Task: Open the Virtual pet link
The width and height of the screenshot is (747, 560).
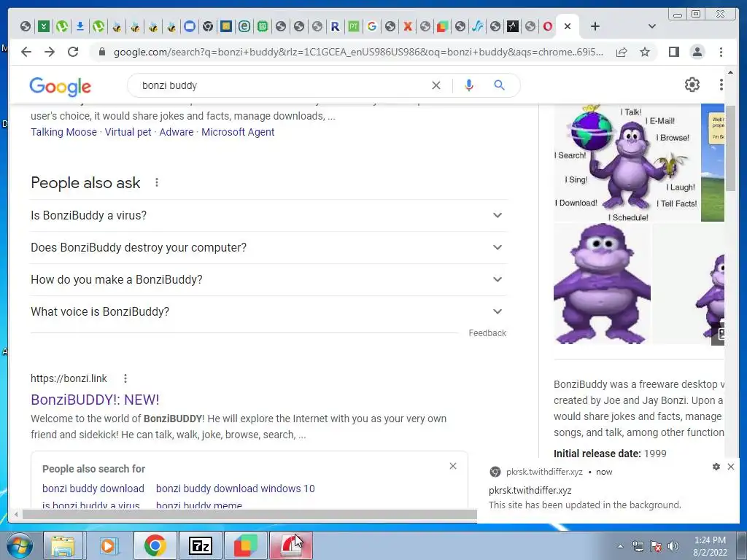Action: [128, 132]
